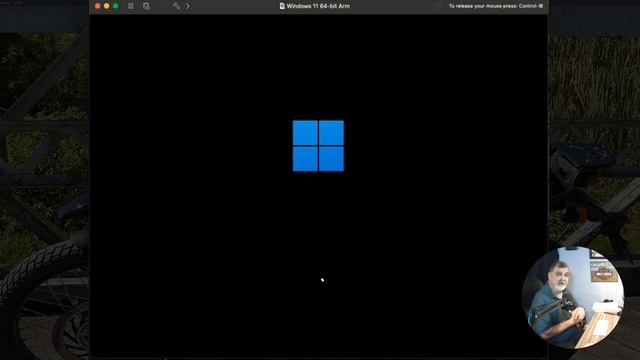
Task: Click the 'Windows 11 64-bit Arm' window title
Action: 318,6
